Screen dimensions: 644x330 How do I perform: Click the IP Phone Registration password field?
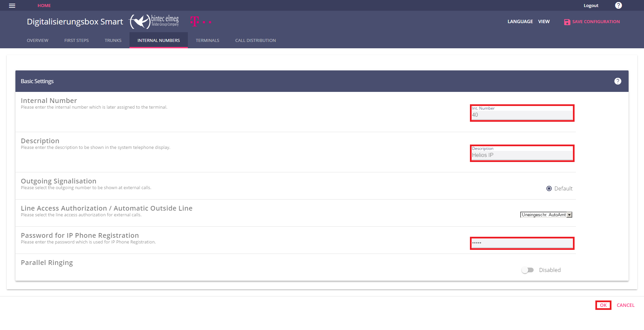coord(522,243)
